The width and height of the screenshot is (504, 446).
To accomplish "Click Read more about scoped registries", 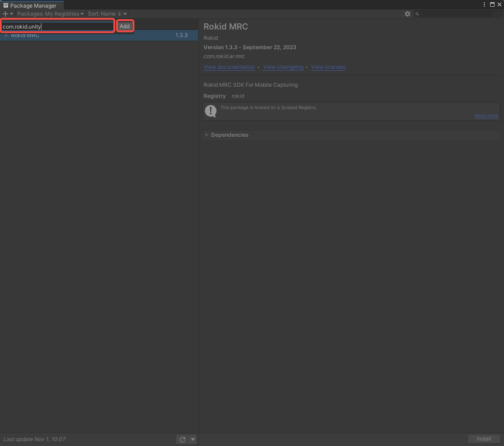I will click(x=486, y=116).
